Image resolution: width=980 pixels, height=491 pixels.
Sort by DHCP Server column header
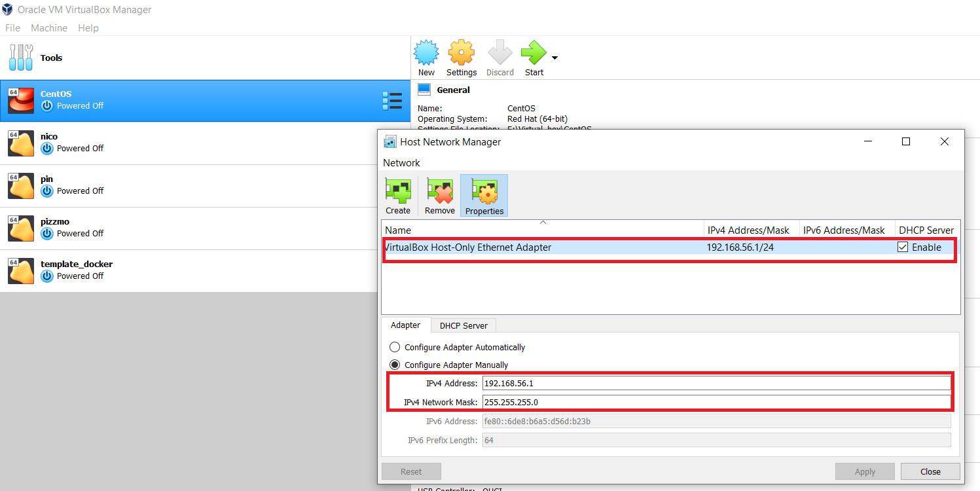[x=927, y=230]
